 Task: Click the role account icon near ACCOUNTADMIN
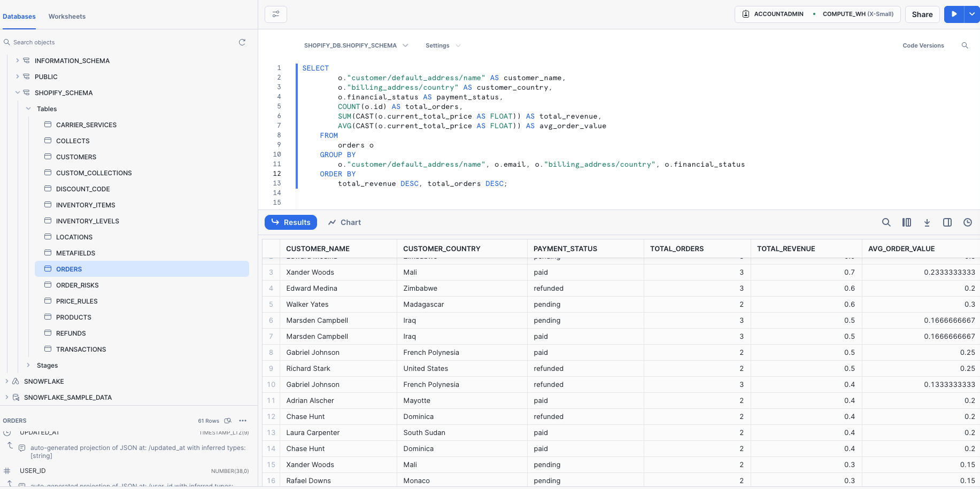(x=746, y=14)
